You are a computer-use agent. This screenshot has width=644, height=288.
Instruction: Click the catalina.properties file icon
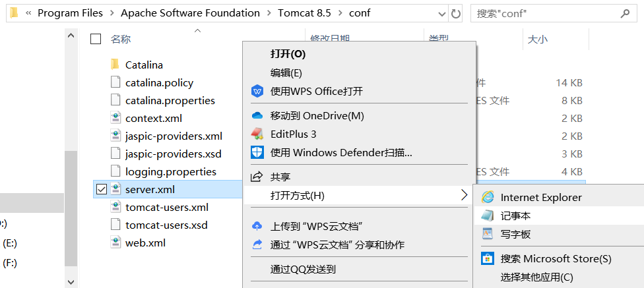click(x=115, y=100)
